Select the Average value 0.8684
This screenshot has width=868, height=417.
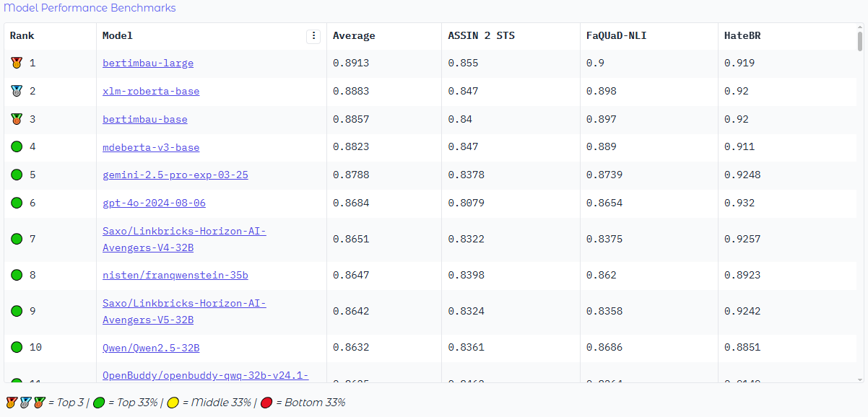click(x=351, y=203)
